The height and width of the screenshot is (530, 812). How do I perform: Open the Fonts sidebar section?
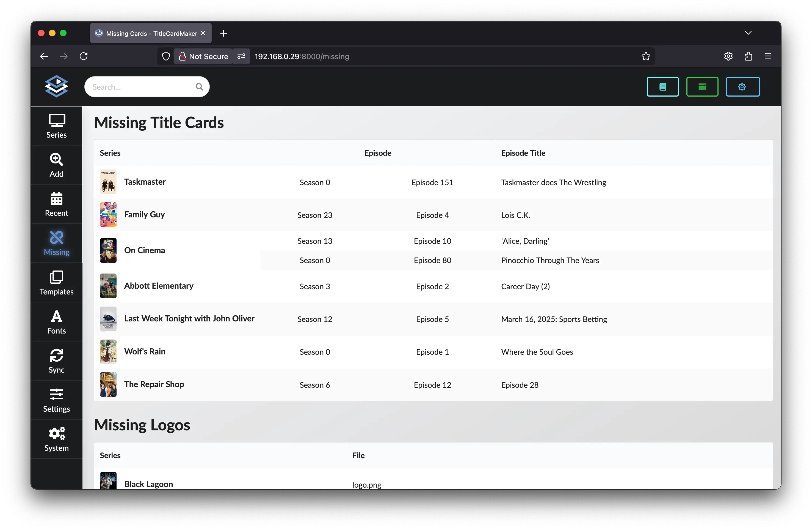56,322
